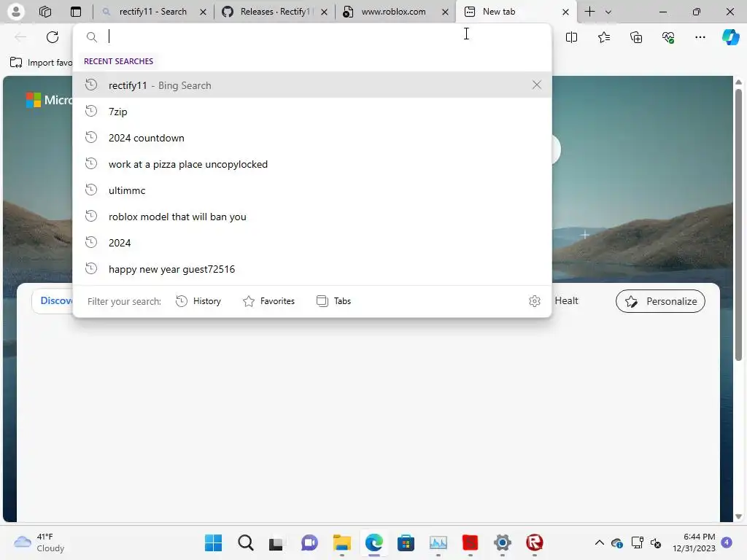Choose roblox model that will ban you
747x560 pixels.
point(312,217)
